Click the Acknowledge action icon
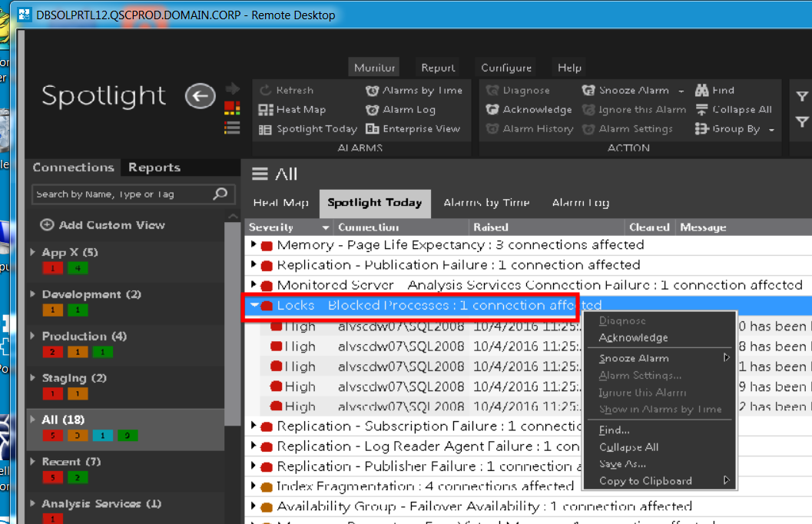The height and width of the screenshot is (524, 812). click(492, 109)
